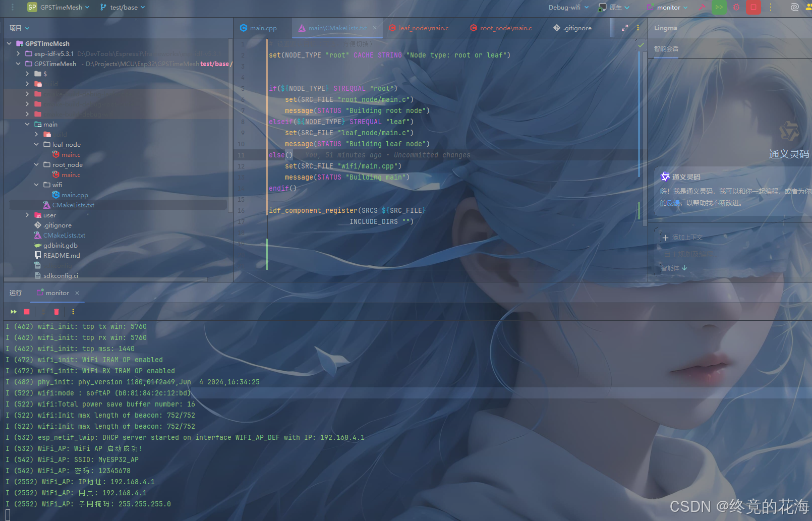Open more options in Run panel toolbar
The height and width of the screenshot is (521, 812).
pyautogui.click(x=73, y=312)
